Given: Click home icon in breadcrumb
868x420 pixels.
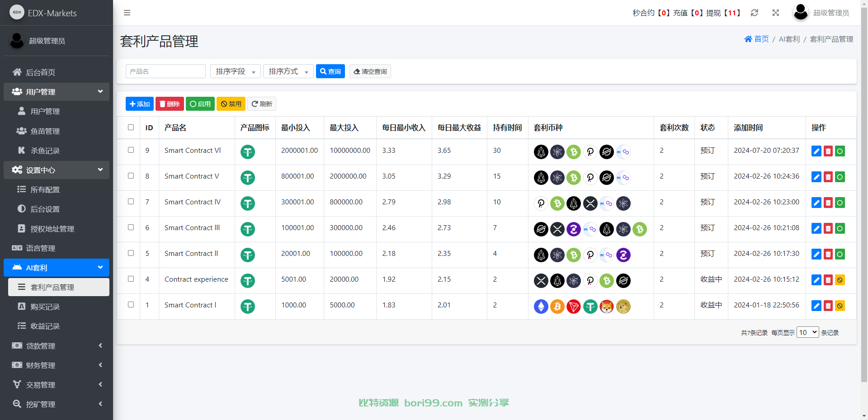Looking at the screenshot, I should pyautogui.click(x=748, y=39).
